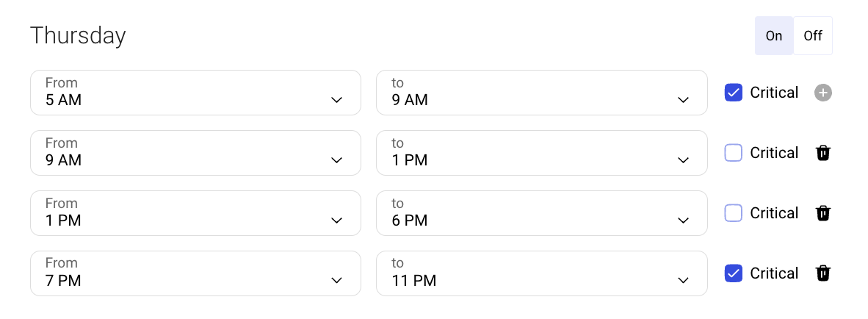Open the to 1 PM dropdown

click(x=541, y=153)
